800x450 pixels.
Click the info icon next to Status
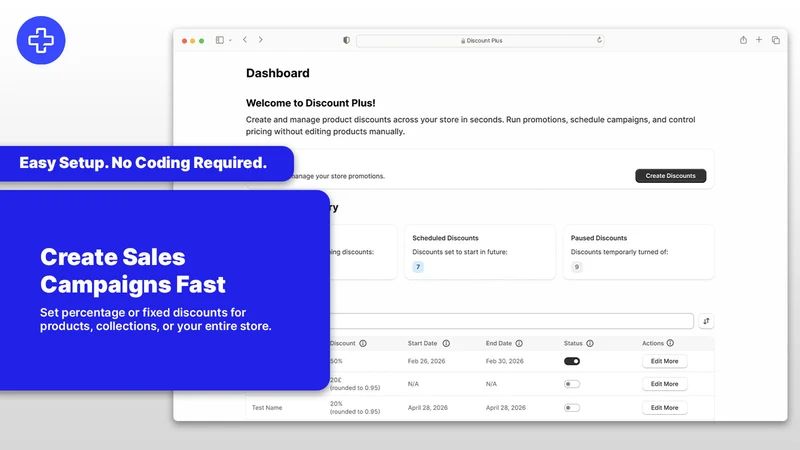[590, 343]
